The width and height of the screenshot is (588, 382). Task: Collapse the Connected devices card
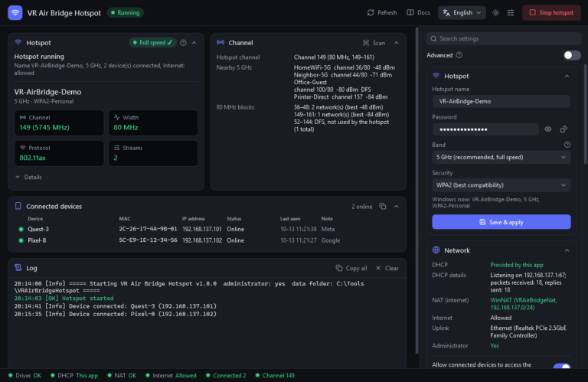[x=397, y=207]
